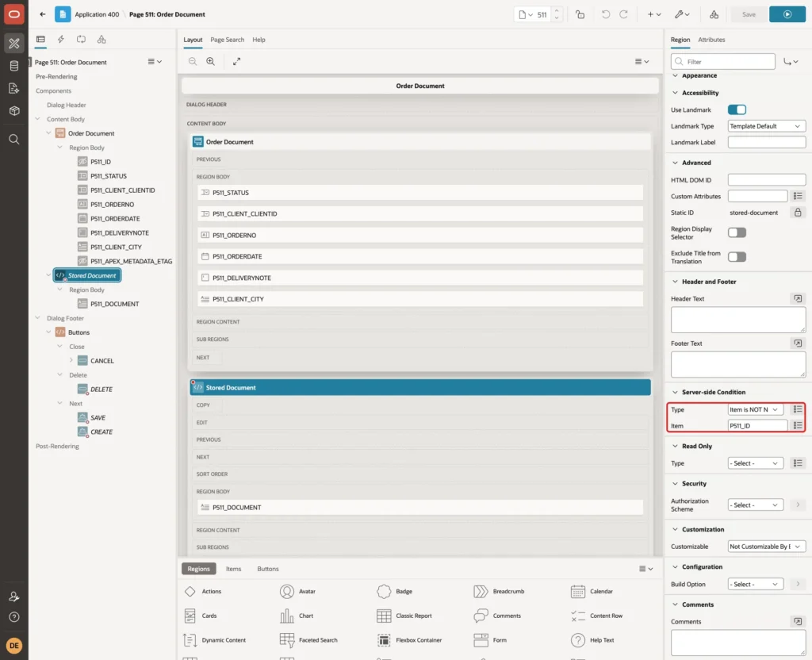Switch to the Dynamic Actions lightning tab
This screenshot has height=660, width=812.
coord(60,40)
